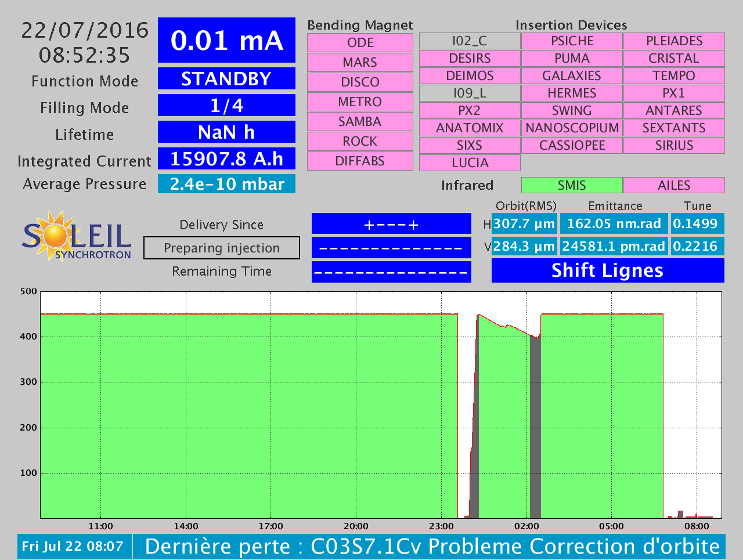Click the 15907.8 A.h integrated current
This screenshot has width=743, height=560.
(x=226, y=158)
